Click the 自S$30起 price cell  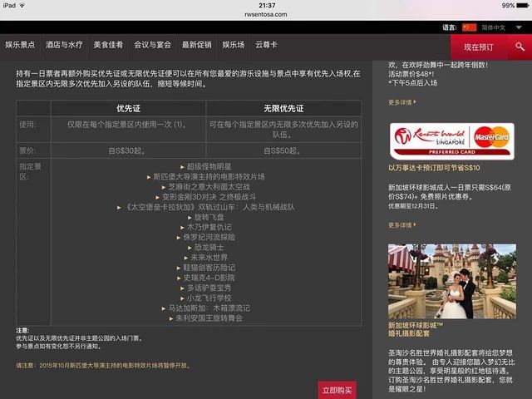point(126,150)
